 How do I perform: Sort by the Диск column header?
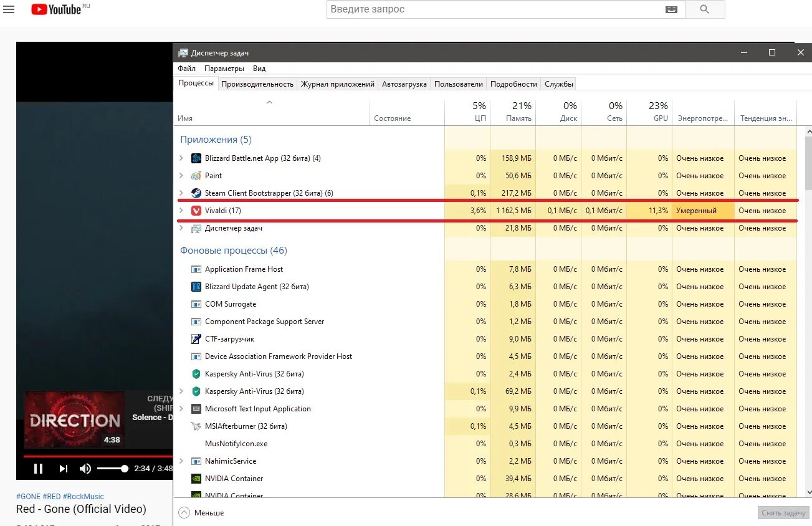pos(558,112)
